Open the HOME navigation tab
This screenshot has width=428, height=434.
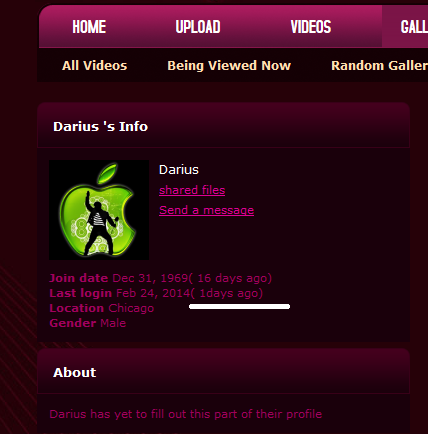89,27
